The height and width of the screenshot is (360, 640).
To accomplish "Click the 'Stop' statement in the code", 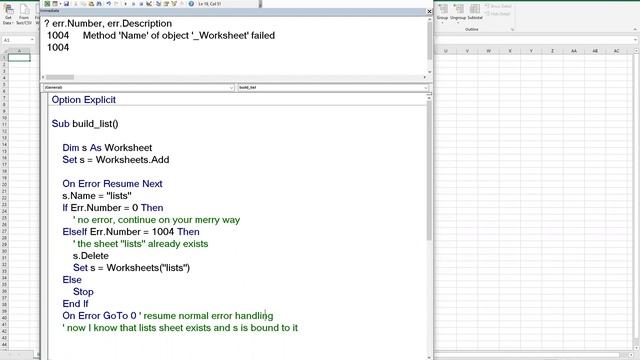I will [83, 292].
